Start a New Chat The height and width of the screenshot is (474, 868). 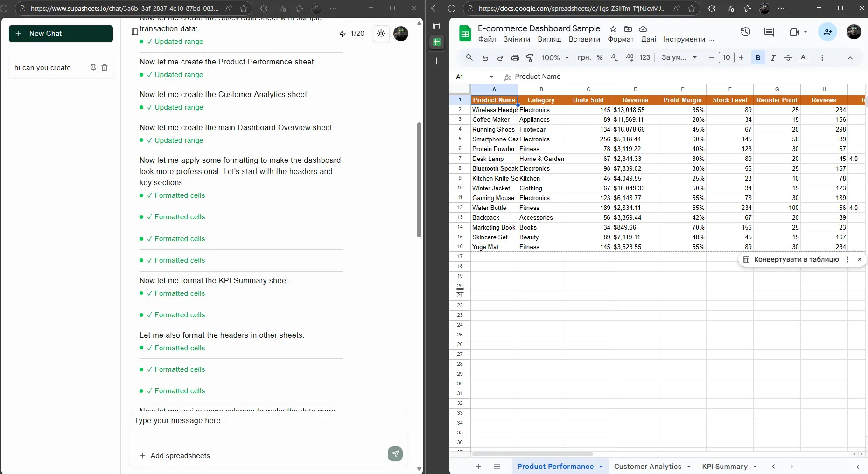click(x=61, y=34)
